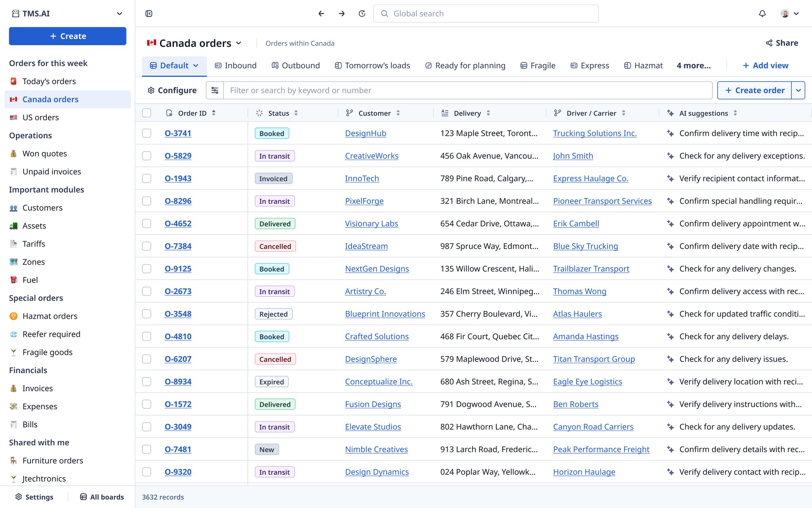Click the refresh history icon
Viewport: 812px width, 508px height.
(362, 13)
